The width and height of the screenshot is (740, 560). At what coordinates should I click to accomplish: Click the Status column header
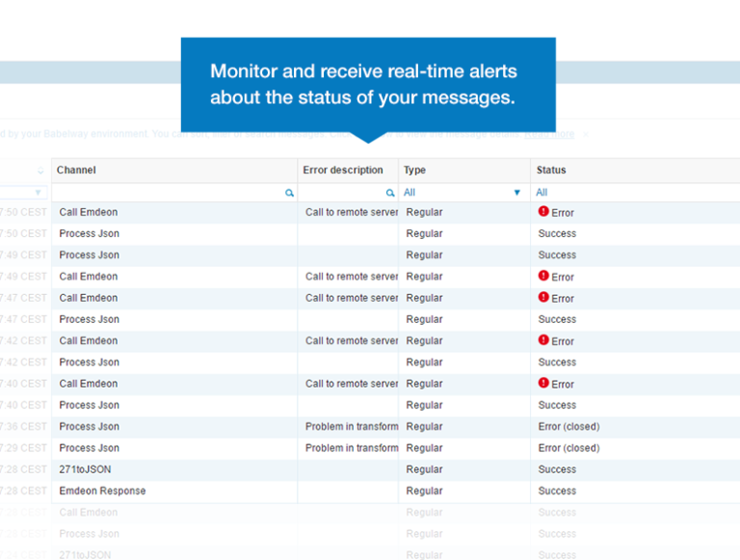(x=551, y=171)
